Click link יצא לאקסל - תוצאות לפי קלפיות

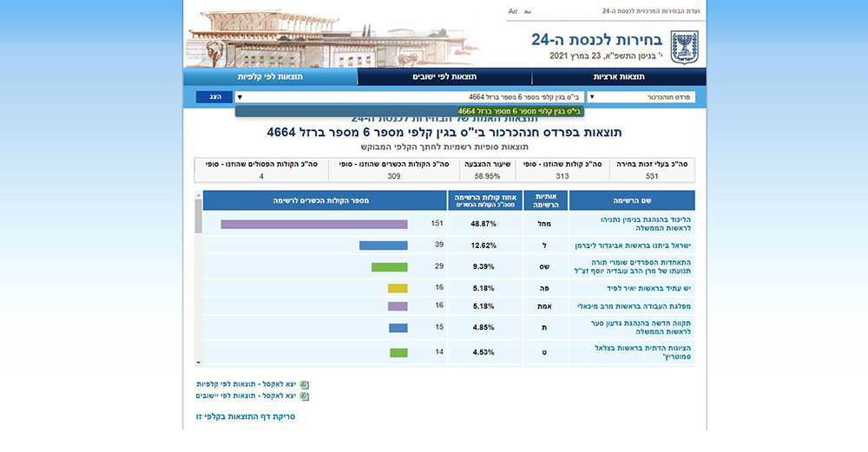[247, 384]
